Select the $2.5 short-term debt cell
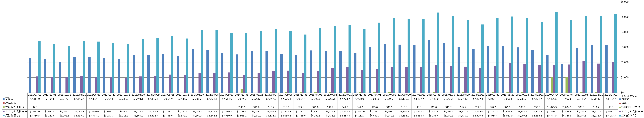The height and width of the screenshot is (118, 644). click(x=35, y=107)
